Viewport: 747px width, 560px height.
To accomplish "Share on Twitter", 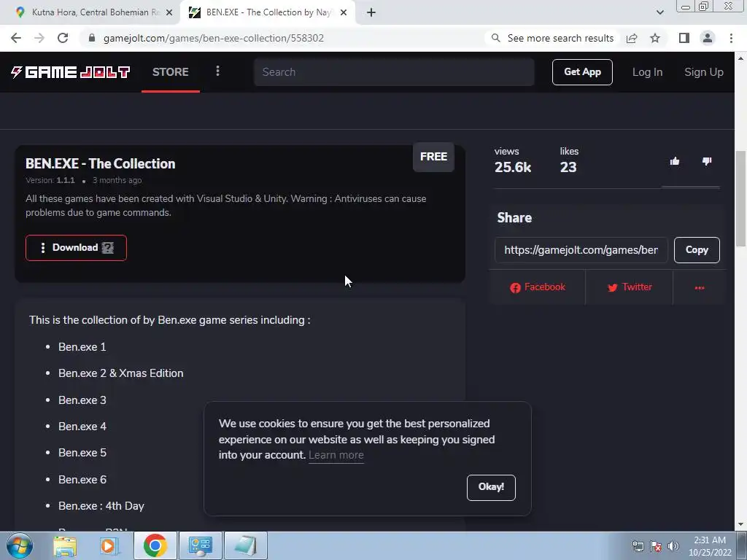I will (x=630, y=287).
